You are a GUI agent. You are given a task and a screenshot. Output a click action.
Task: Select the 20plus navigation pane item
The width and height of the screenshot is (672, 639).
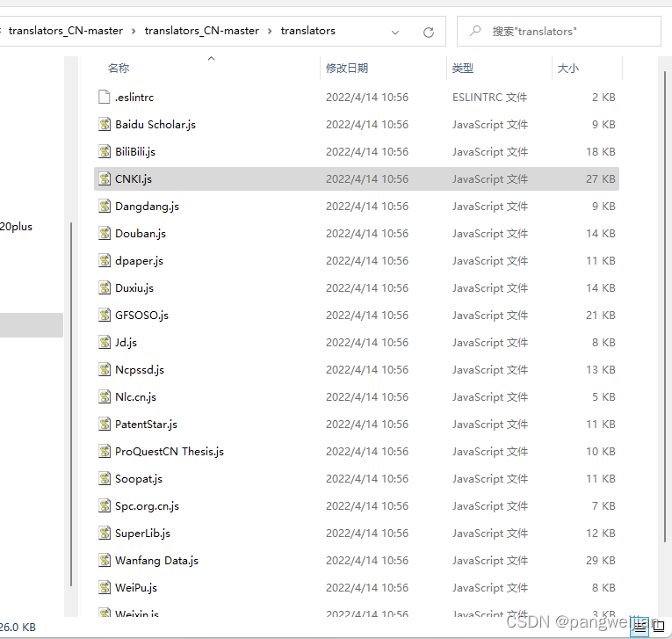17,227
